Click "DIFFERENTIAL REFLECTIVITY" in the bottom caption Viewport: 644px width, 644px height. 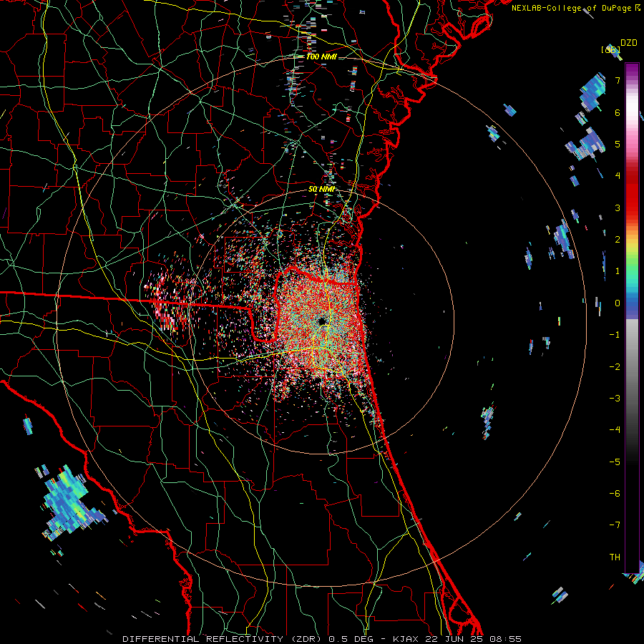click(203, 639)
